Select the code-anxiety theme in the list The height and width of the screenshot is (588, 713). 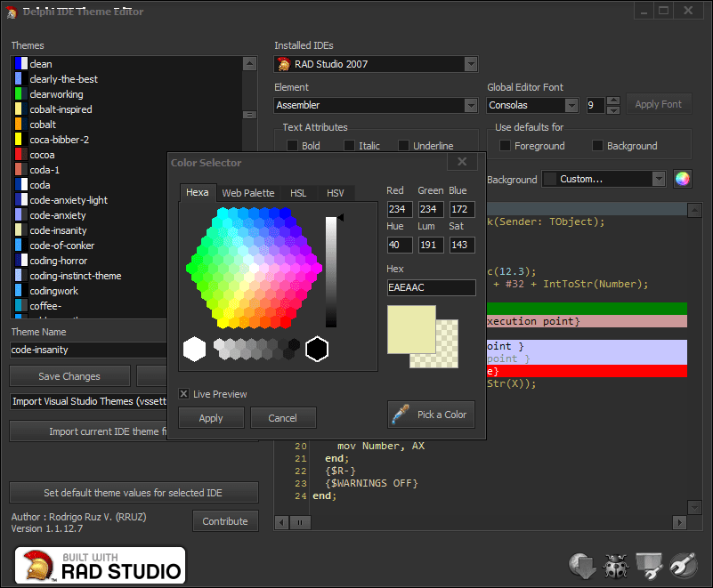pos(56,214)
